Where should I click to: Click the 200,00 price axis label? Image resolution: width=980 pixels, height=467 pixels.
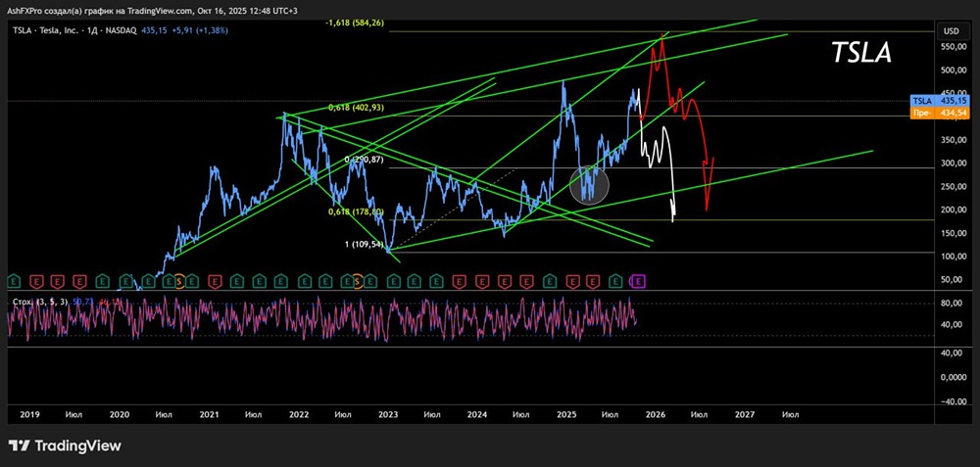coord(954,210)
